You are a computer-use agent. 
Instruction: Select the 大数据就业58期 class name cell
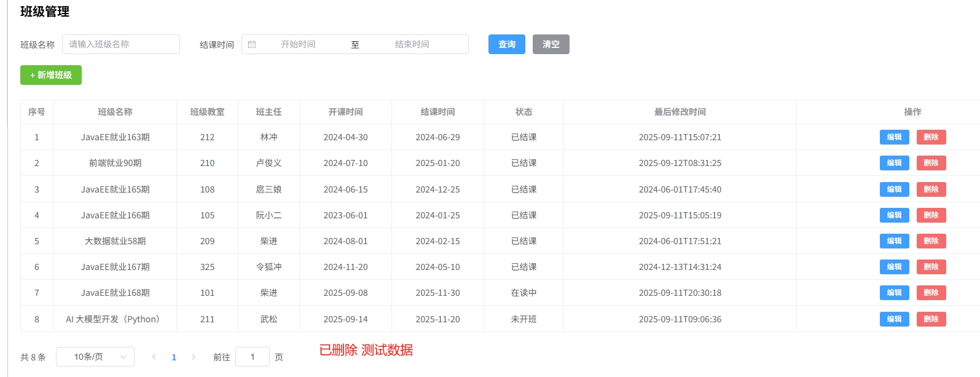[x=116, y=241]
